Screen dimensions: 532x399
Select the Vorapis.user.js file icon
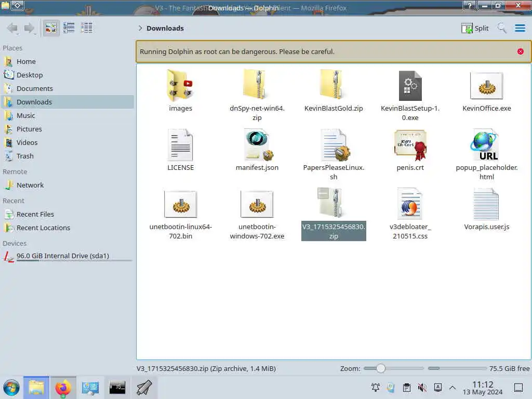pyautogui.click(x=486, y=204)
